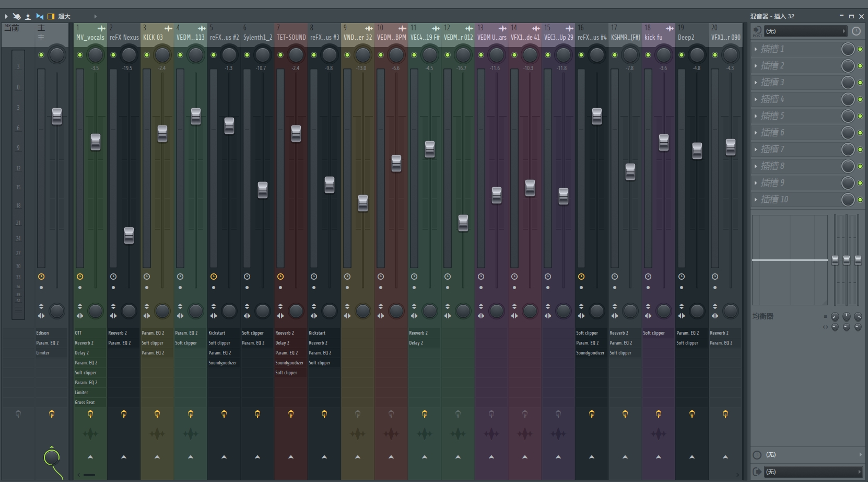
Task: Select the Sylenth1_2 track header
Action: [257, 35]
